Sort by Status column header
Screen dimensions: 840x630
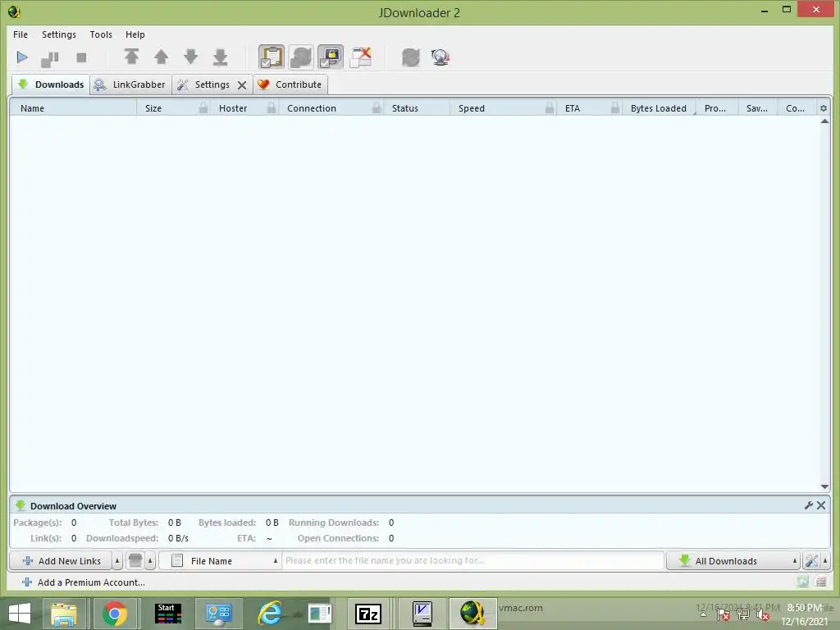(417, 108)
